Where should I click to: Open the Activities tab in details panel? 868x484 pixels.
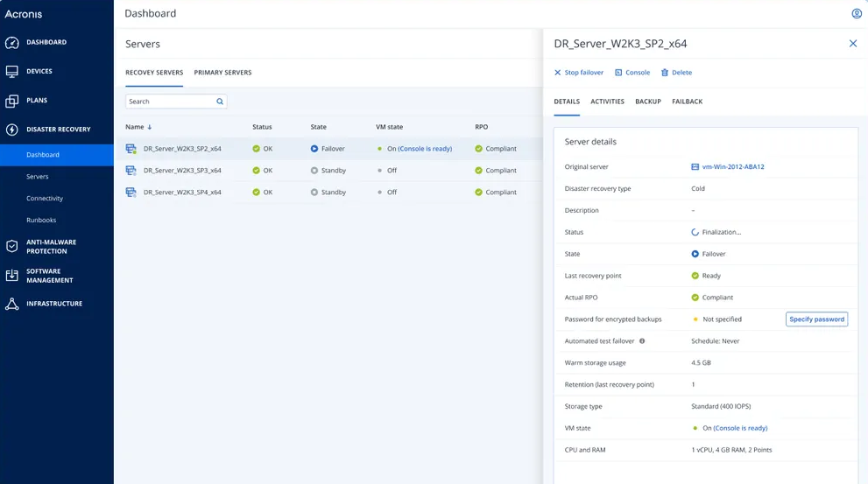[x=607, y=102]
